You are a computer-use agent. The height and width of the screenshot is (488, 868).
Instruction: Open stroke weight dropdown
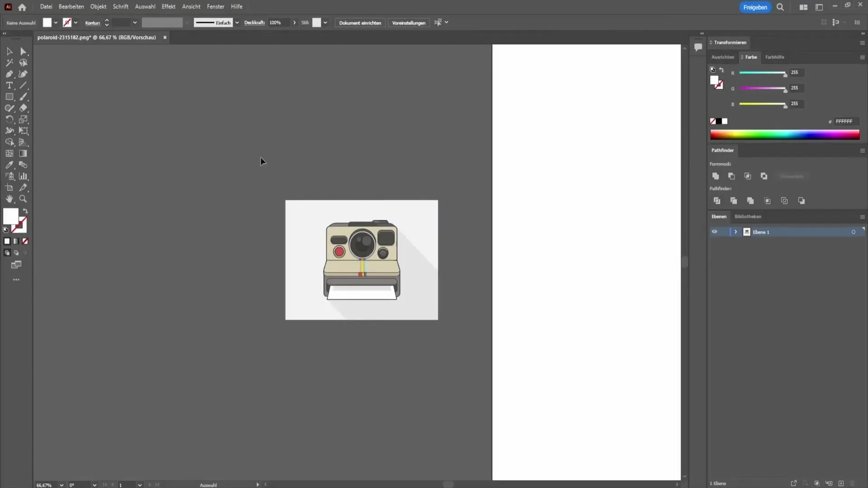point(135,23)
